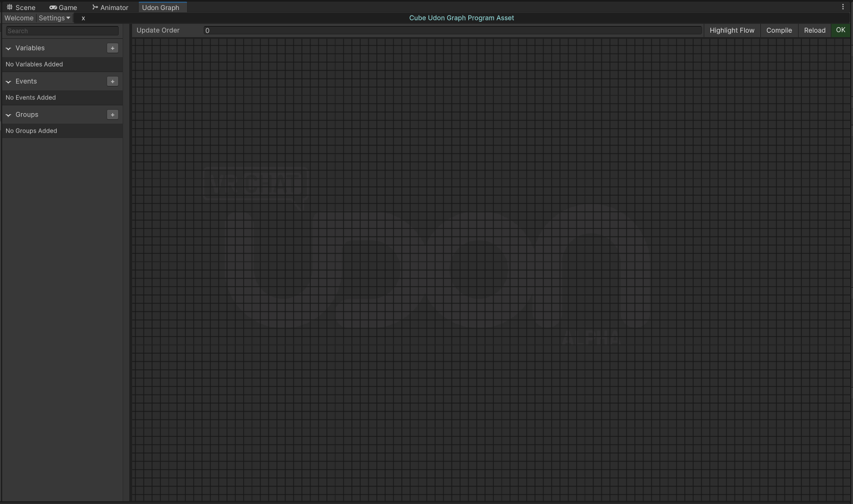The height and width of the screenshot is (504, 853).
Task: Click inside the Search field
Action: pyautogui.click(x=62, y=30)
